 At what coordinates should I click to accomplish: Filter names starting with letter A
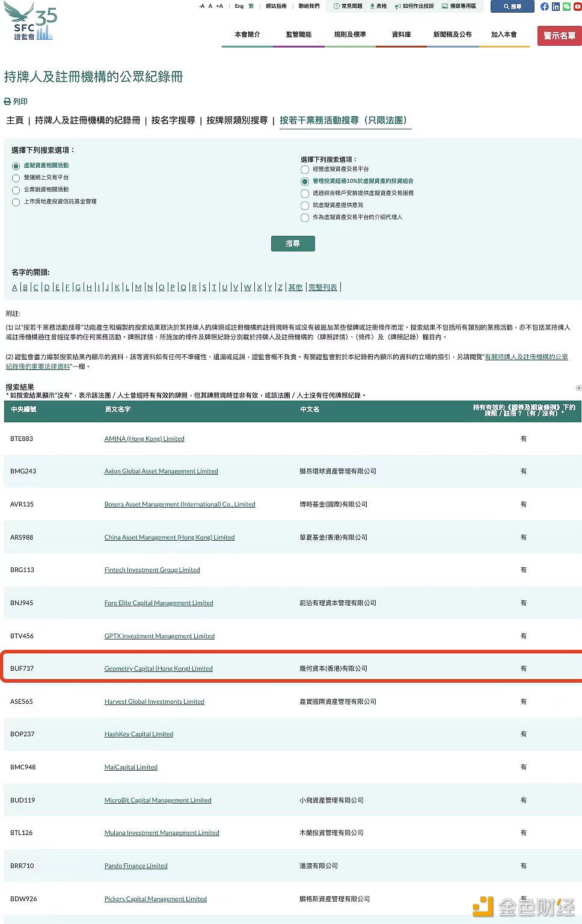click(14, 288)
